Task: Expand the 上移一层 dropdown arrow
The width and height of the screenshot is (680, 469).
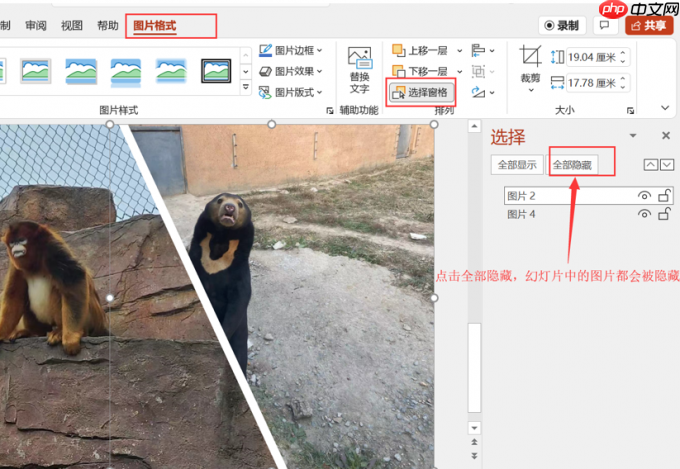Action: pos(459,51)
